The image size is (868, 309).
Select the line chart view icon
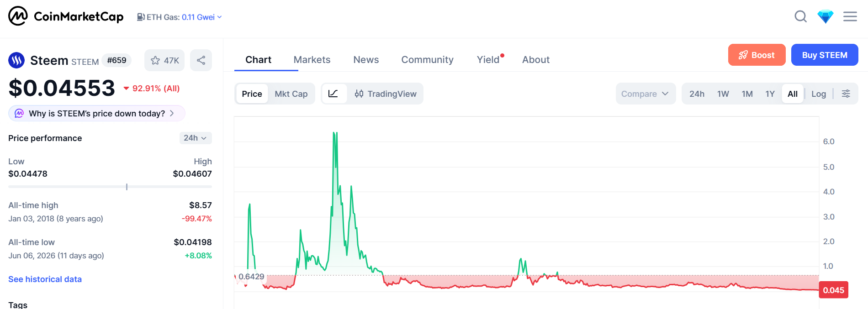[x=333, y=94]
